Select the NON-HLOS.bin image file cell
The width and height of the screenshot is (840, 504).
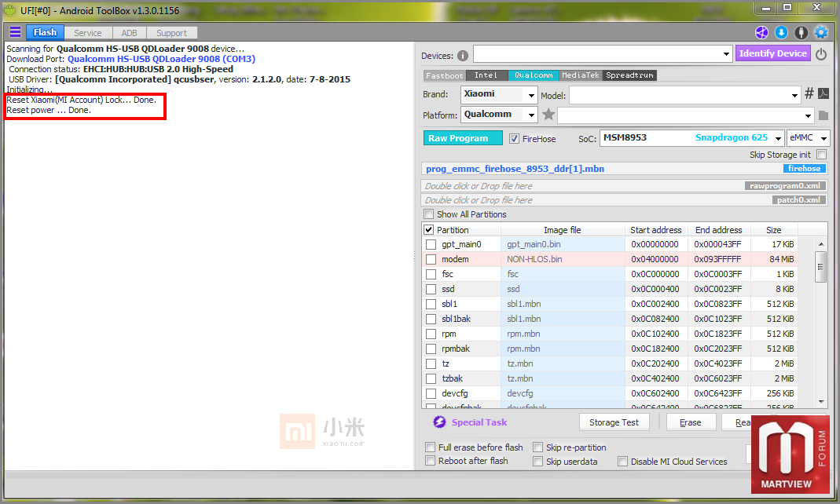coord(563,259)
